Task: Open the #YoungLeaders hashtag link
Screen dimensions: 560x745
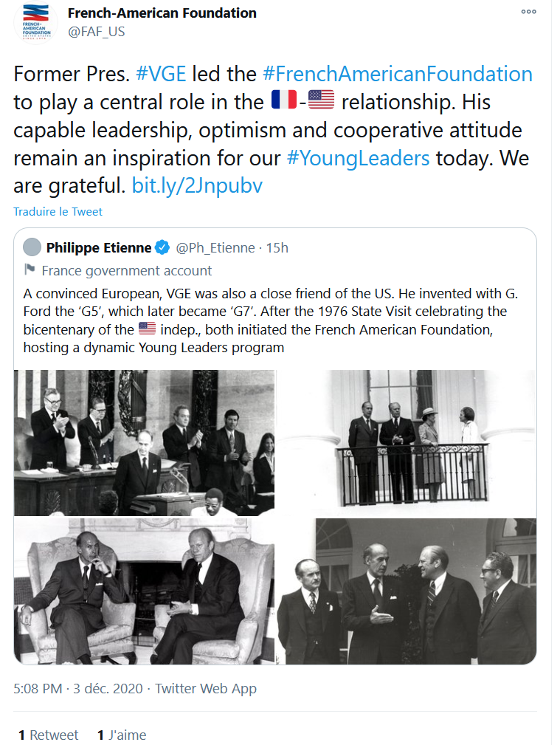Action: [357, 158]
